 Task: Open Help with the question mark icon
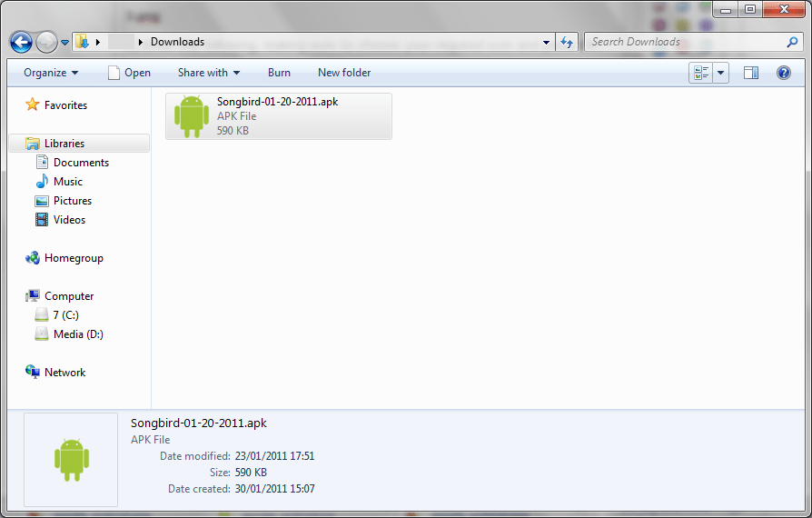[x=784, y=73]
